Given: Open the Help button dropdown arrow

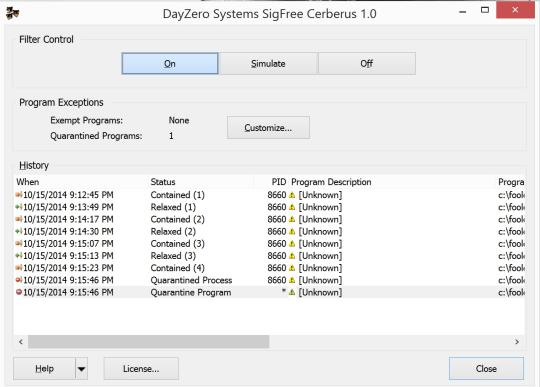Looking at the screenshot, I should [81, 369].
